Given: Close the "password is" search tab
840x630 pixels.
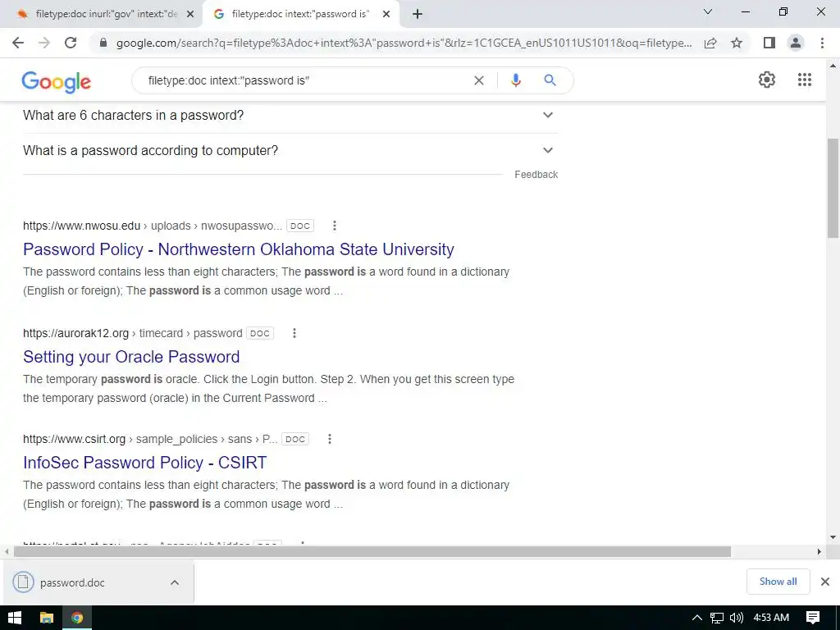Looking at the screenshot, I should [x=386, y=15].
